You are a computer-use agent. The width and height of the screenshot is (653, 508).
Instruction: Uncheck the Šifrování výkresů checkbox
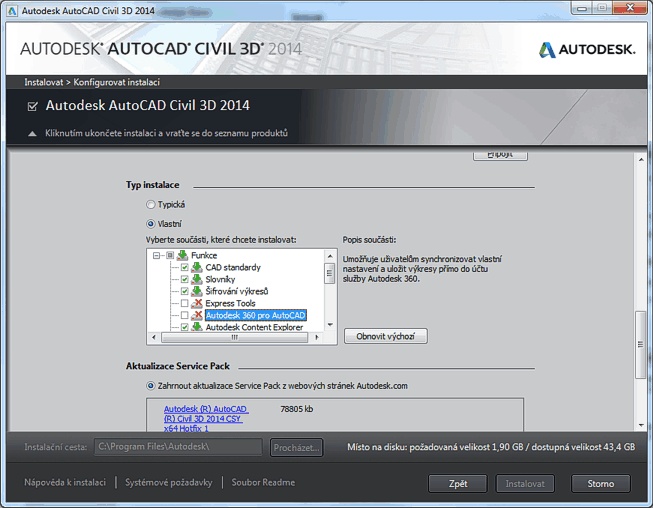[x=184, y=291]
